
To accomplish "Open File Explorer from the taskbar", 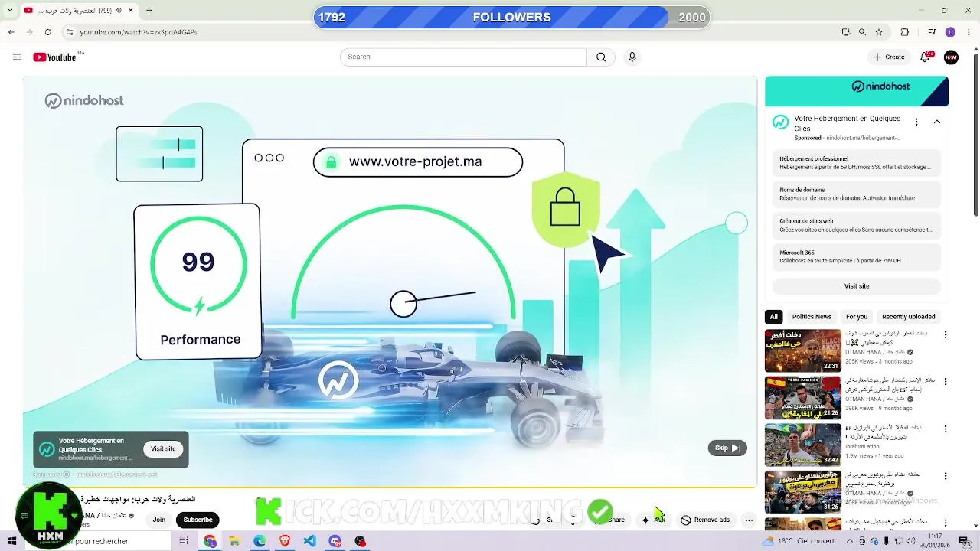I will [x=234, y=541].
